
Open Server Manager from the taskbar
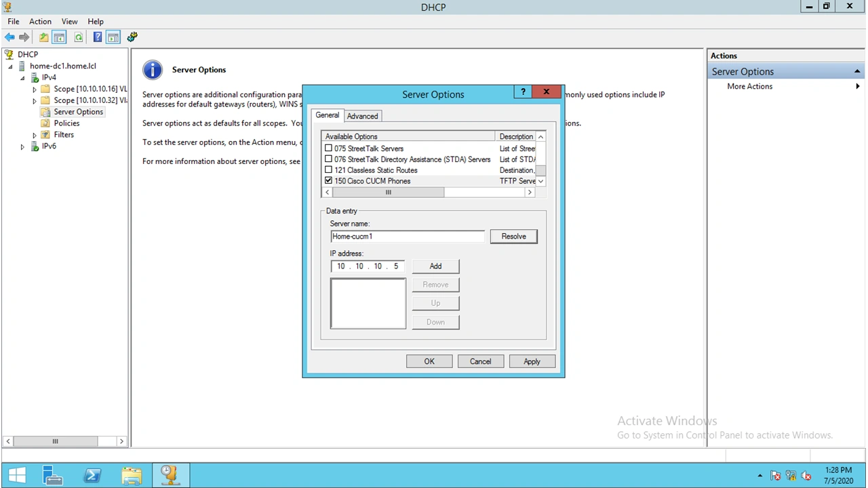[52, 475]
